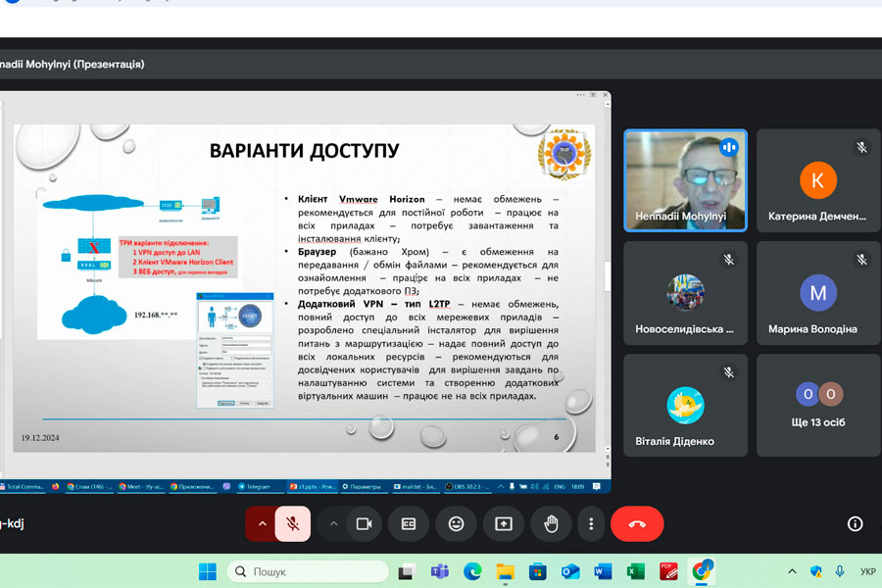Click the Пошук taskbar search field
Screen dimensions: 882x588
(308, 571)
